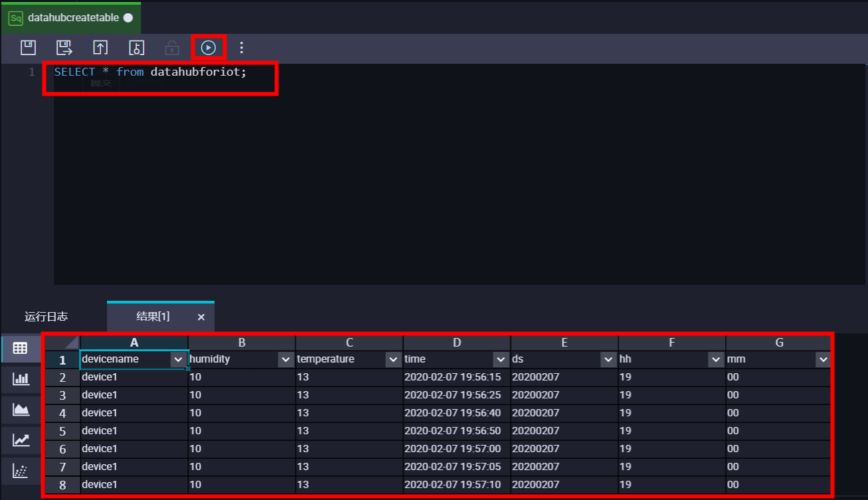Image resolution: width=868 pixels, height=500 pixels.
Task: Select column G header
Action: [778, 343]
